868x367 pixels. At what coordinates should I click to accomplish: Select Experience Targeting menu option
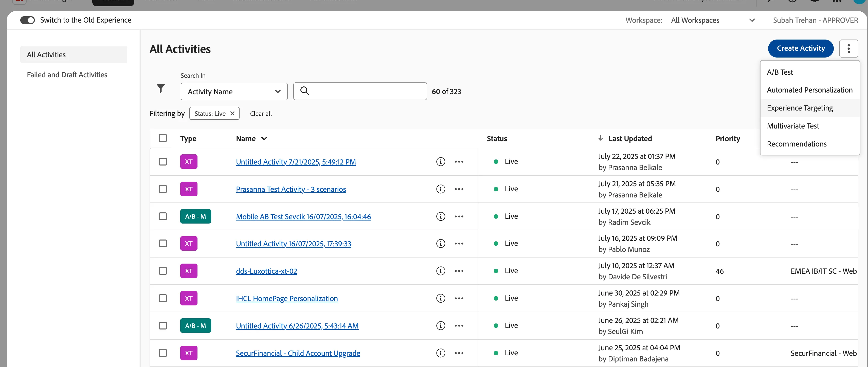(x=810, y=108)
